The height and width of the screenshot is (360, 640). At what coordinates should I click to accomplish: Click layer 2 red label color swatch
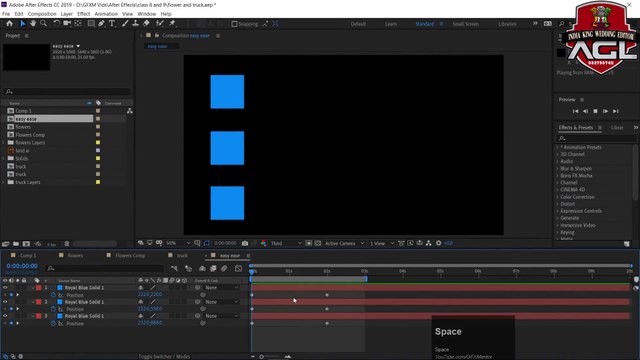[x=39, y=302]
